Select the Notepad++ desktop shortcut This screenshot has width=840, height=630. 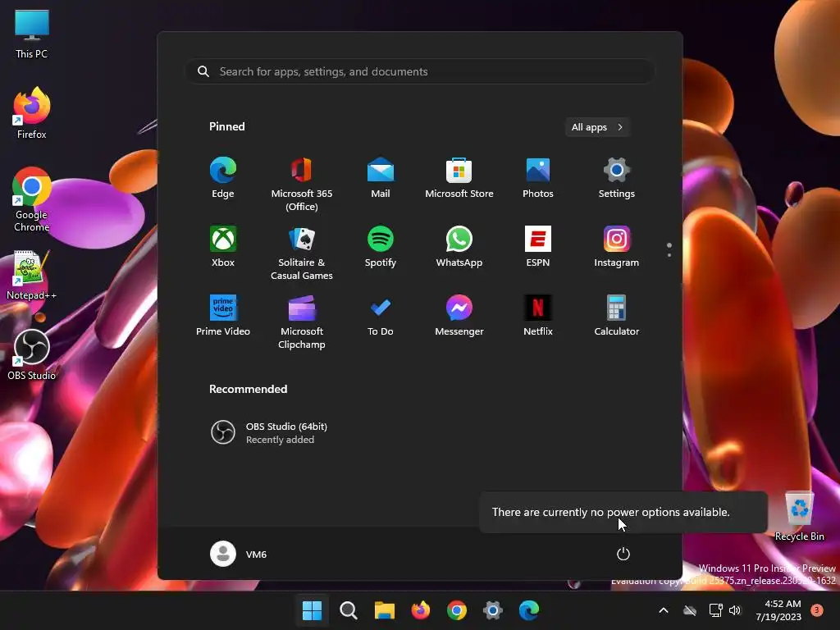[x=32, y=275]
